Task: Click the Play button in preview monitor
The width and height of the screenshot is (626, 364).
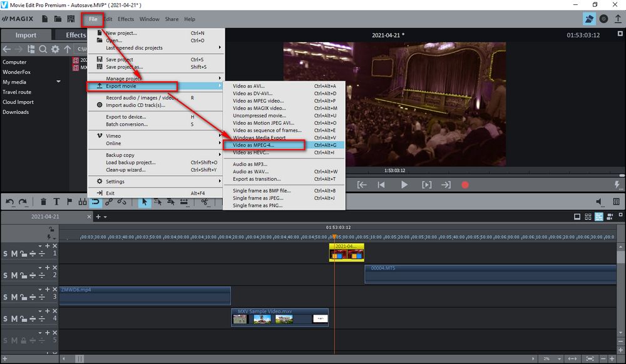Action: coord(404,185)
